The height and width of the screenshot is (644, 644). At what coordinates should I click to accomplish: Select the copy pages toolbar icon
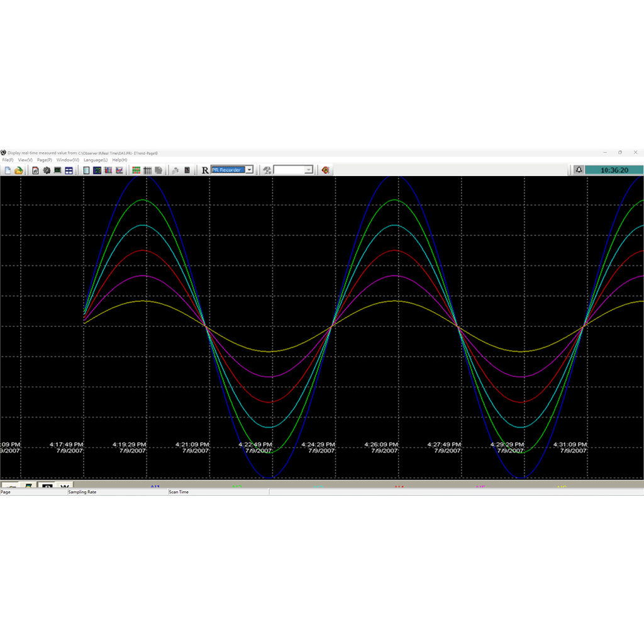coord(158,170)
